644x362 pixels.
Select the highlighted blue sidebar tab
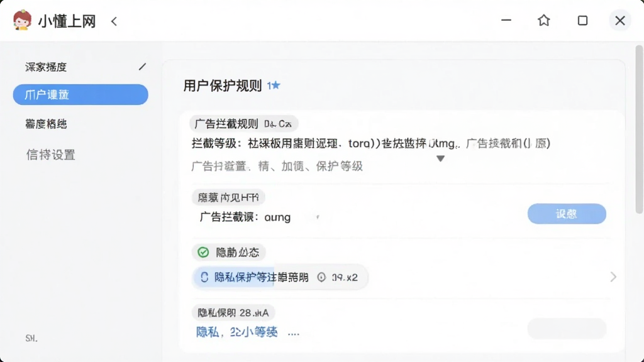pos(80,94)
